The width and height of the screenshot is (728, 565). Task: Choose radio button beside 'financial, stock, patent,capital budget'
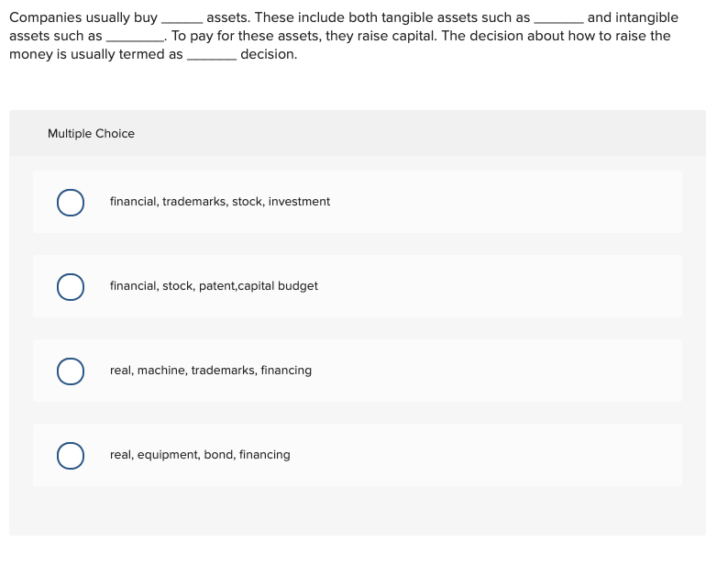71,287
